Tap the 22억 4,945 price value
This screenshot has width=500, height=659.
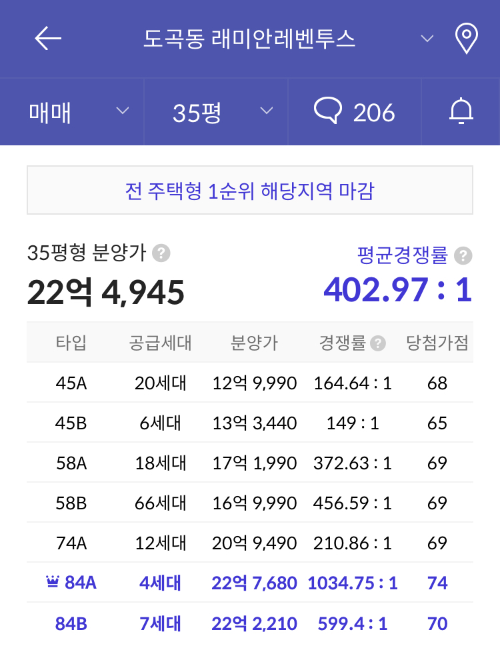tap(105, 292)
